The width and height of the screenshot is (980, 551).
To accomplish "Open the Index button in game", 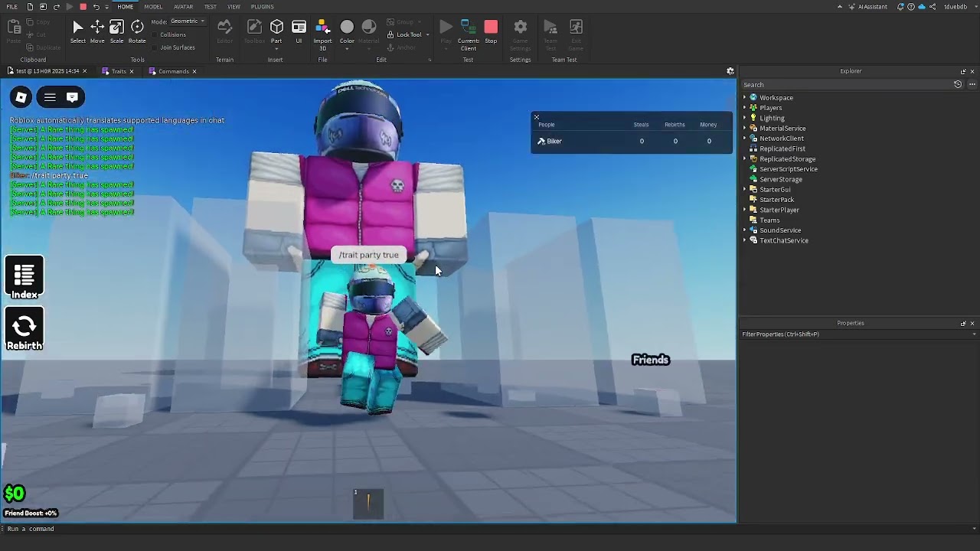I will pos(24,278).
